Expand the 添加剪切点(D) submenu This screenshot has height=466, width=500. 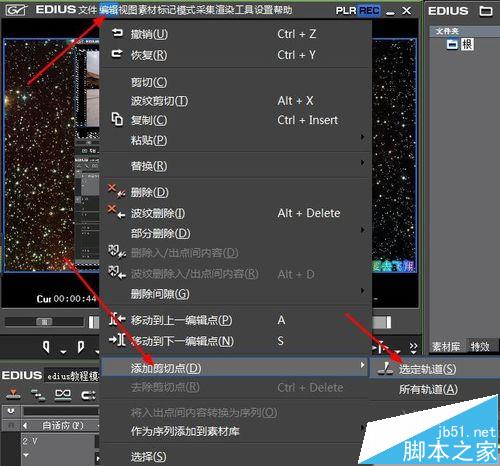[x=235, y=368]
